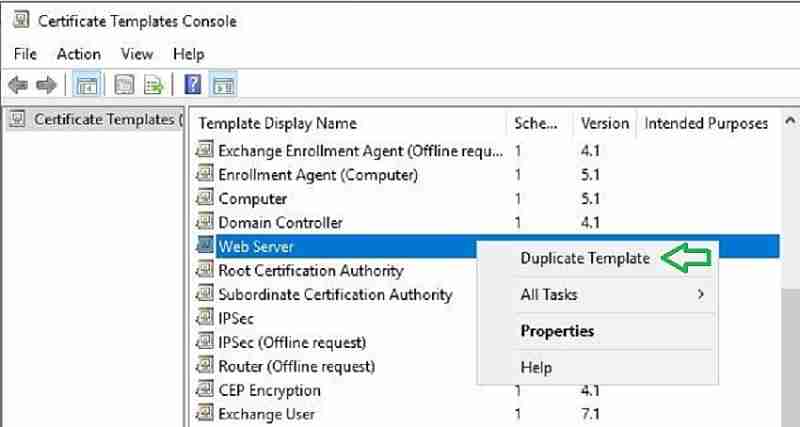Choose Duplicate Template from context menu

pos(585,259)
